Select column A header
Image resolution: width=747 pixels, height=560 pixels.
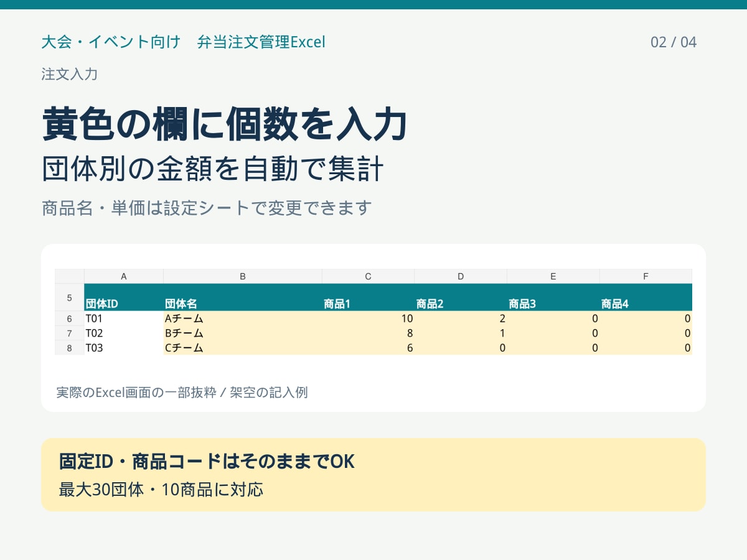[x=124, y=276]
